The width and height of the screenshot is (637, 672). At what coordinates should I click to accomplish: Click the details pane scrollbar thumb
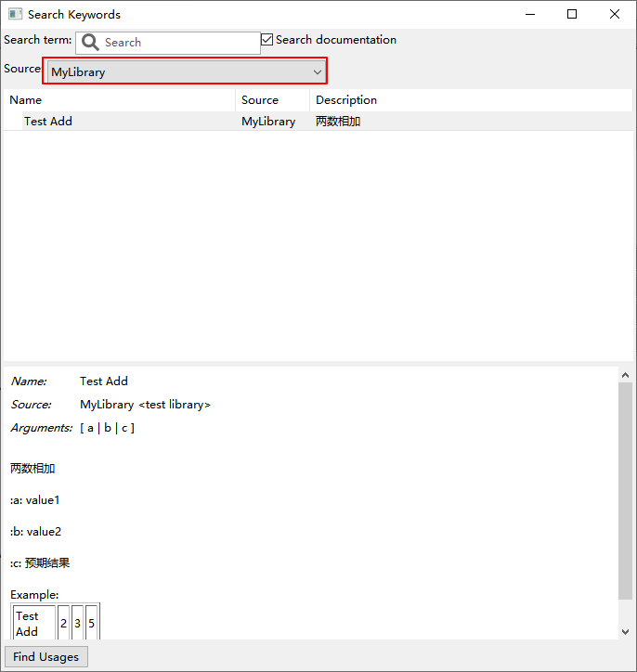[x=626, y=491]
